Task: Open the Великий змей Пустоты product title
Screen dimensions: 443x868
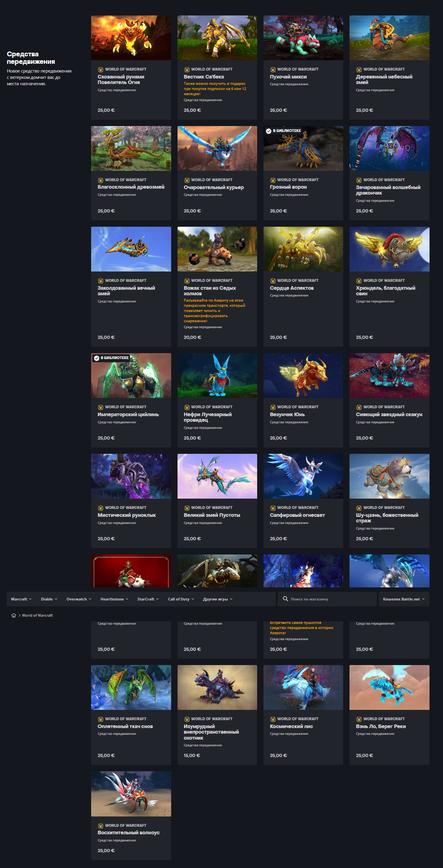Action: coord(212,515)
